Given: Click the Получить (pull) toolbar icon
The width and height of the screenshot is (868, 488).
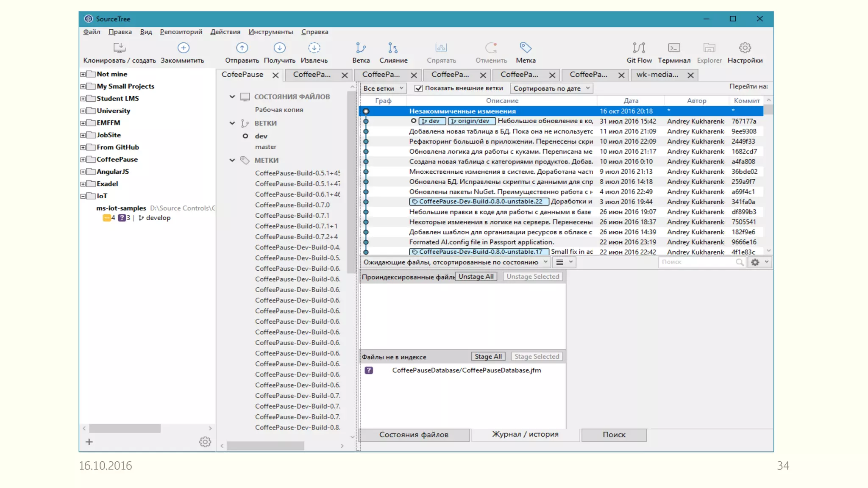Looking at the screenshot, I should [279, 48].
